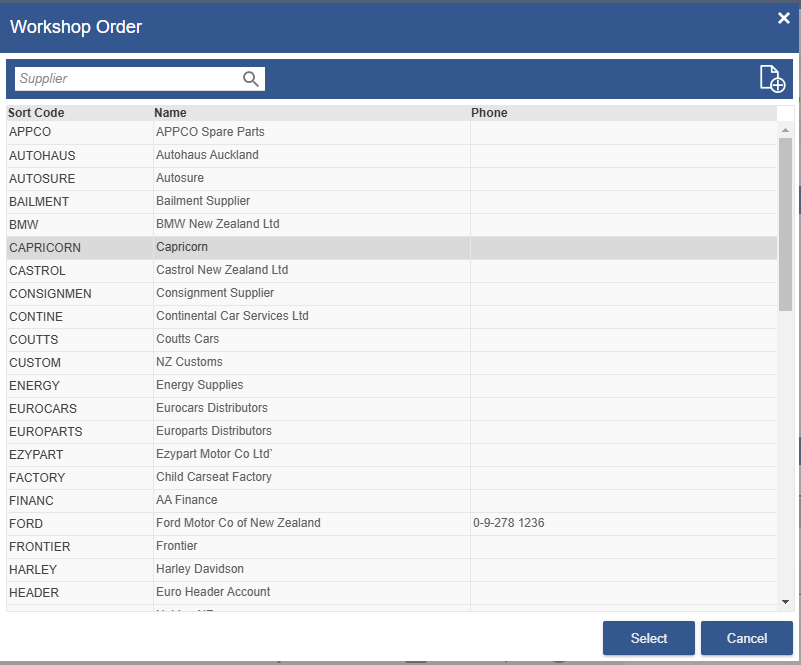Viewport: 801px width, 665px height.
Task: Select the FRONTIER sort code cell
Action: click(80, 546)
